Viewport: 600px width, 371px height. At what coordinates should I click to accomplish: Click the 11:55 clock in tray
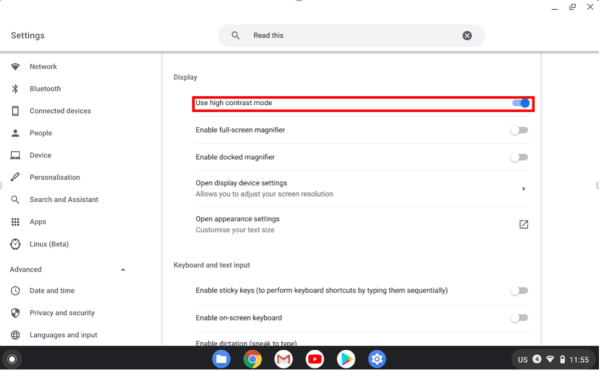pyautogui.click(x=579, y=360)
